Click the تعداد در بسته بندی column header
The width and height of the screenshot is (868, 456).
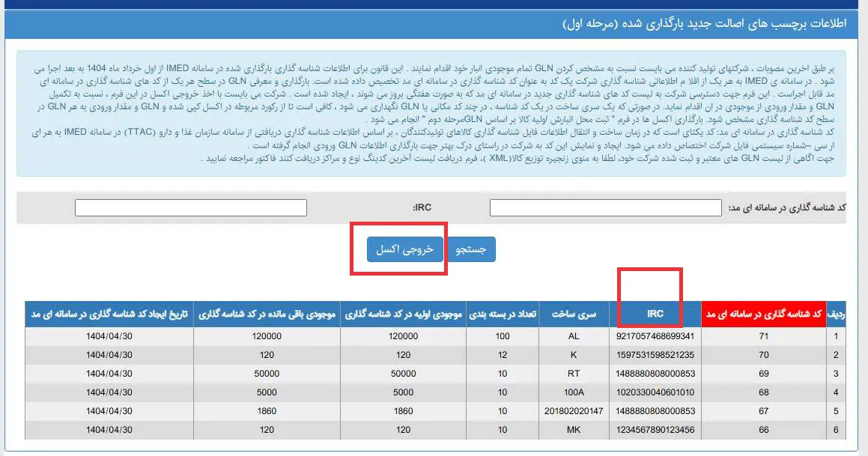pyautogui.click(x=502, y=314)
